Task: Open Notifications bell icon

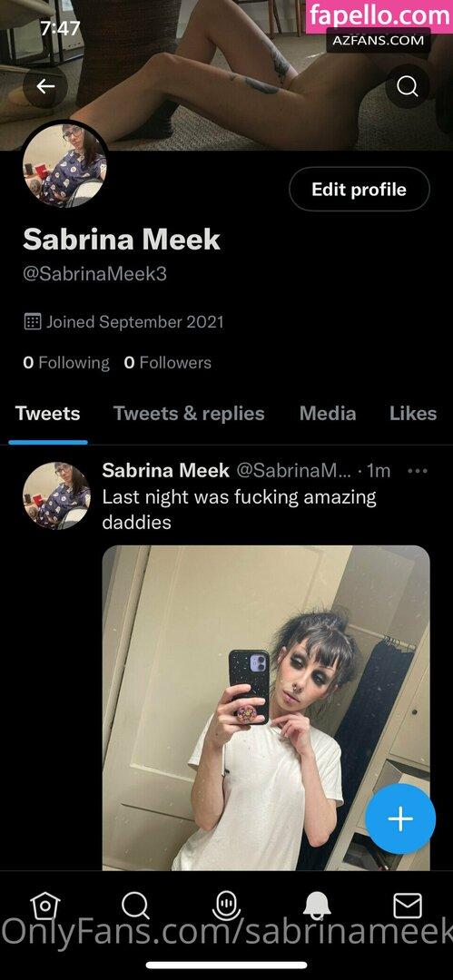Action: point(317,905)
